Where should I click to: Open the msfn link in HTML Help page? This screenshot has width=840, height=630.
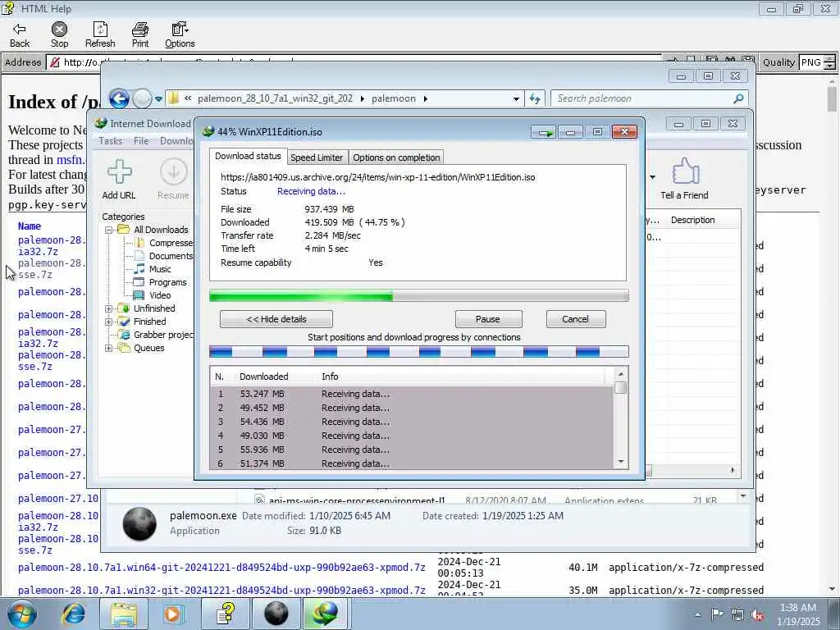(71, 160)
